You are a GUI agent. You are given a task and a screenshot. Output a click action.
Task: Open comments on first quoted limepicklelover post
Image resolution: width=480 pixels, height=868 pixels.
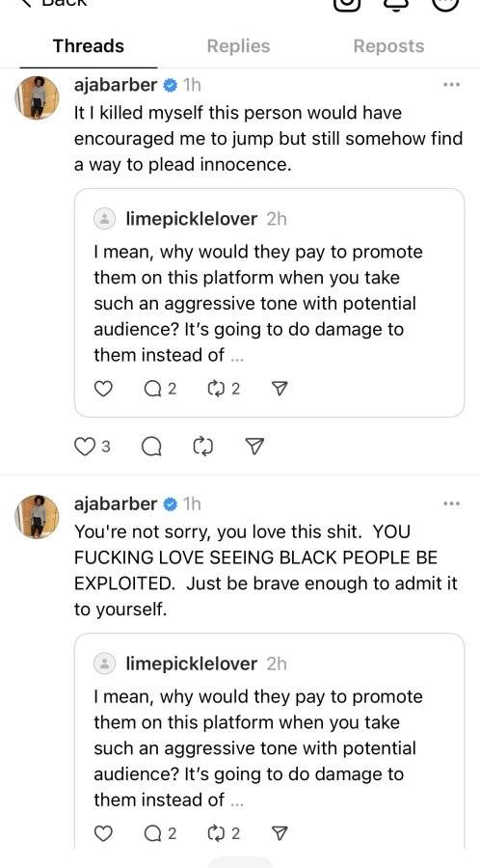pyautogui.click(x=160, y=390)
